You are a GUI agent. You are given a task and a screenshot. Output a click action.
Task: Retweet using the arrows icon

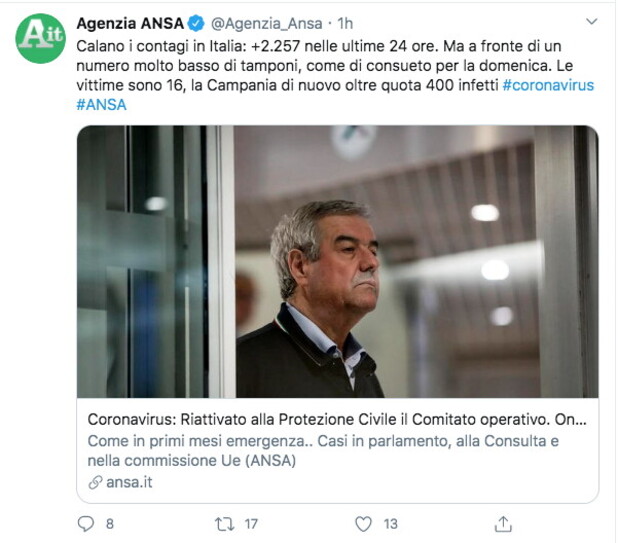225,524
